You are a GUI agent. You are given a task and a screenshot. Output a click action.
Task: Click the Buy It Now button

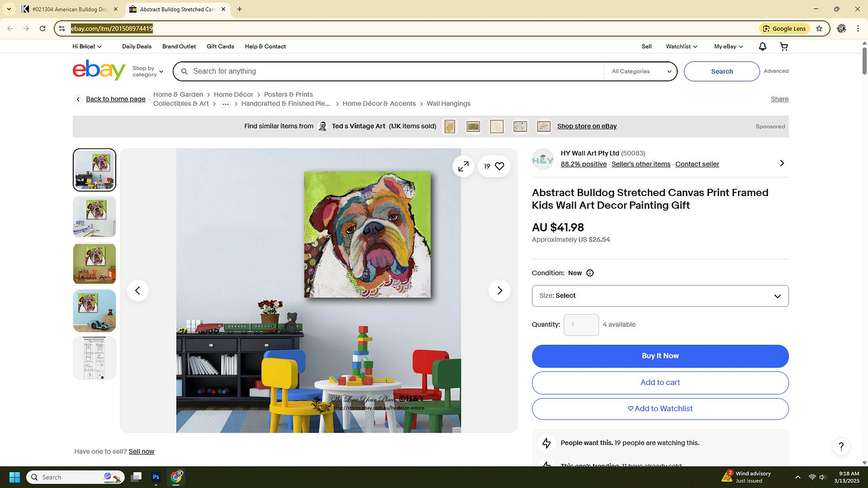[660, 356]
